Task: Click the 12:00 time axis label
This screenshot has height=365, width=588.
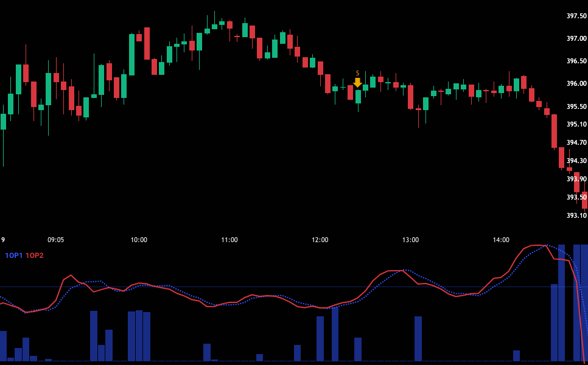Action: tap(320, 240)
